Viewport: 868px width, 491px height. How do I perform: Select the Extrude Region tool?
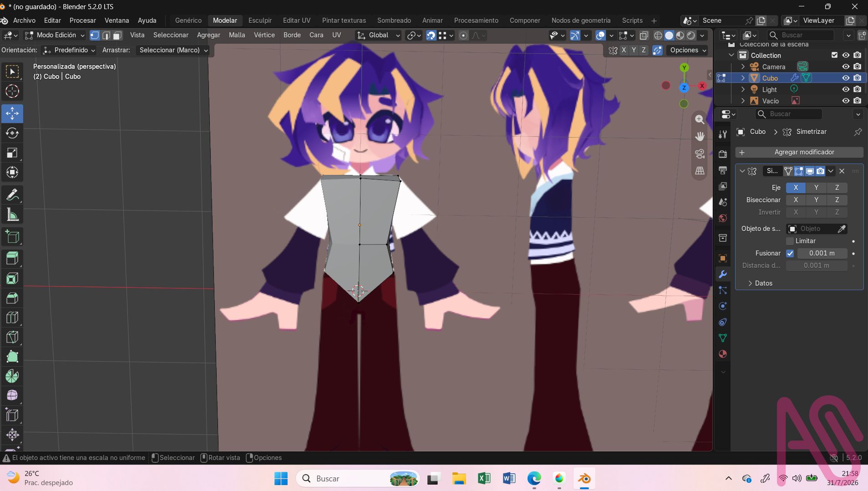pyautogui.click(x=12, y=259)
